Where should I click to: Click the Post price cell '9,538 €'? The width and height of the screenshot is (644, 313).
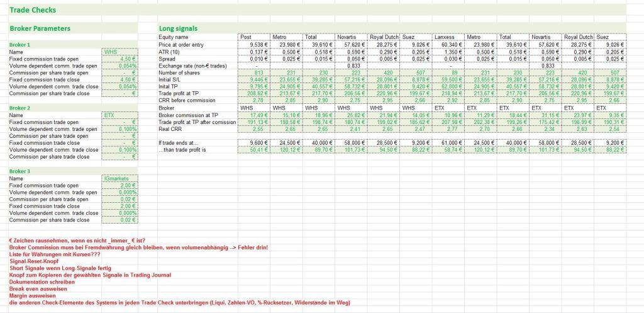254,45
